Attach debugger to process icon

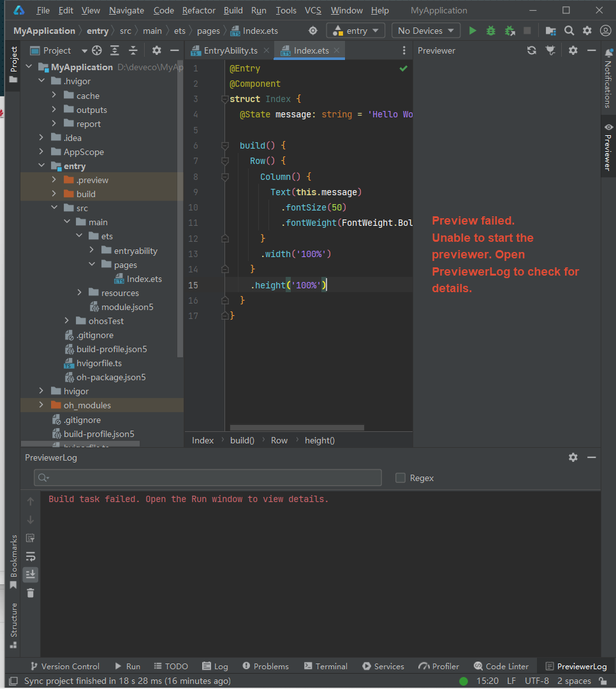click(x=510, y=31)
